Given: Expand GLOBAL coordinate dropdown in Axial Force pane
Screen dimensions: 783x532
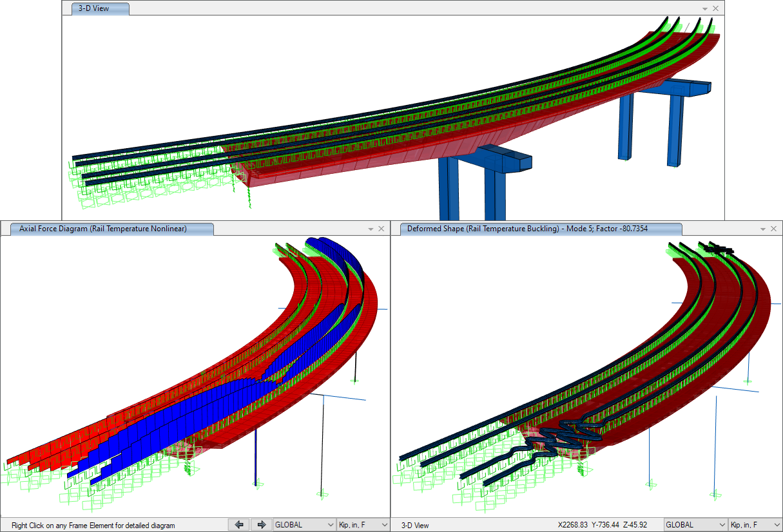Looking at the screenshot, I should click(305, 525).
